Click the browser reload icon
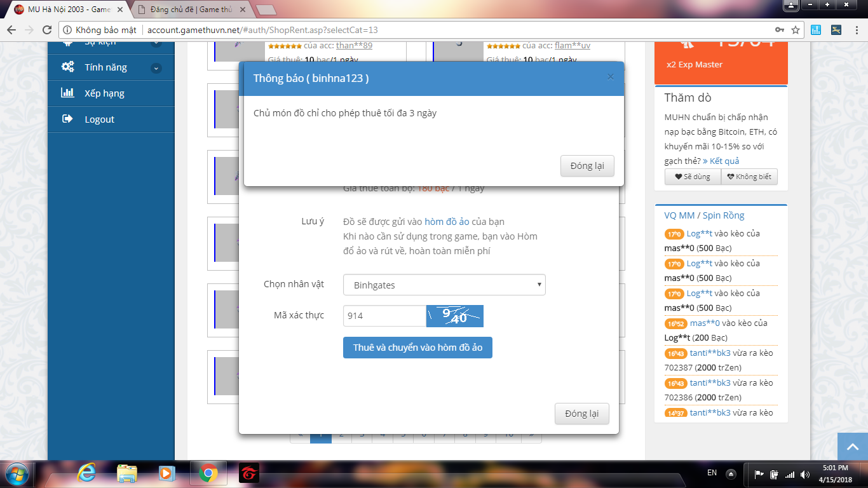 tap(46, 30)
